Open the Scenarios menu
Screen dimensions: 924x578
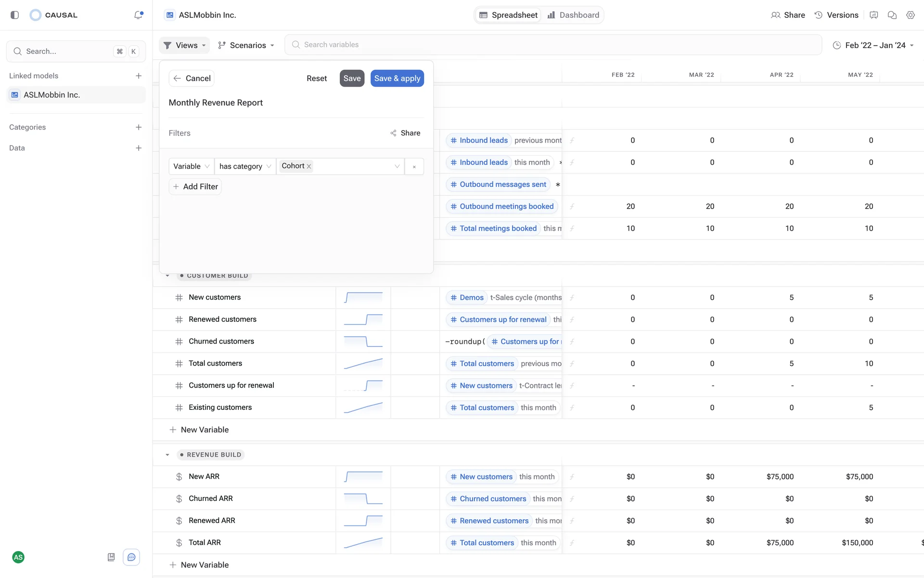246,45
